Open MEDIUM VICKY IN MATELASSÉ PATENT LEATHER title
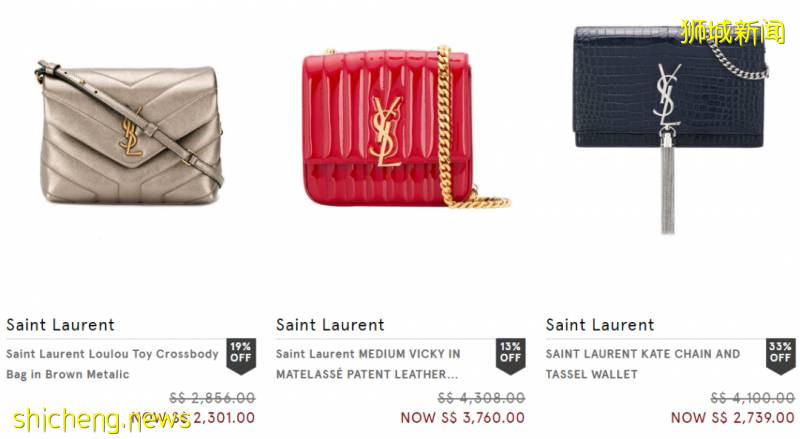Viewport: 800px width, 439px height. pyautogui.click(x=368, y=364)
